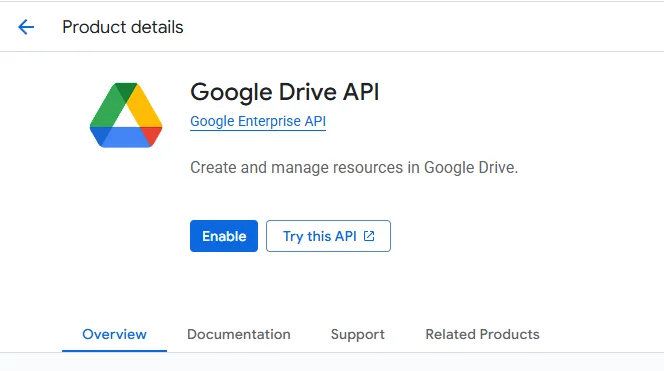Click the Product details heading
The height and width of the screenshot is (371, 664).
tap(123, 27)
